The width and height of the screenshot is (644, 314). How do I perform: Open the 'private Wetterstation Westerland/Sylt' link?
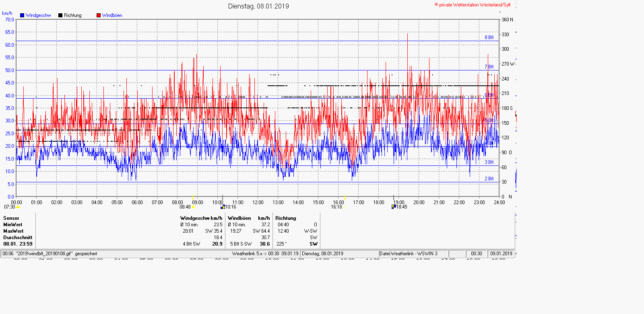point(475,5)
